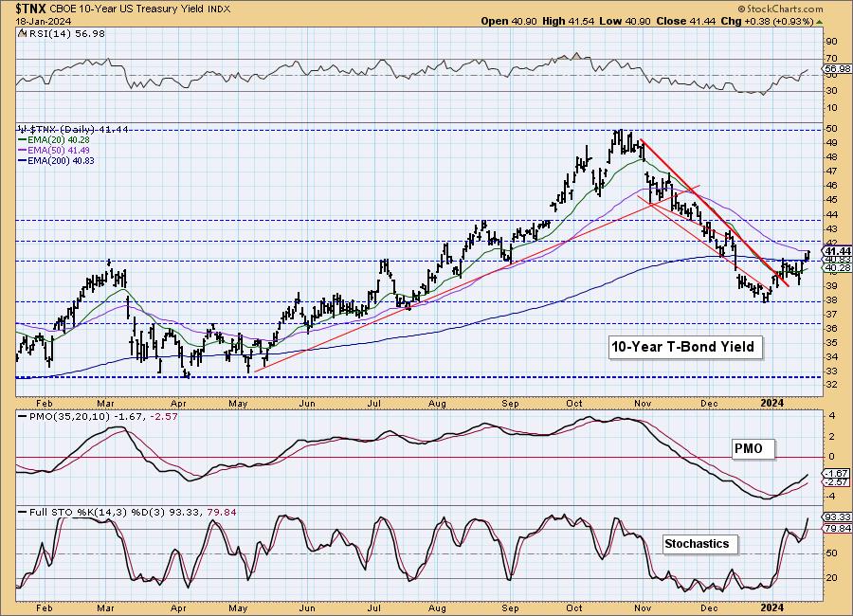
Task: Click the 32 label on price axis
Action: point(832,385)
